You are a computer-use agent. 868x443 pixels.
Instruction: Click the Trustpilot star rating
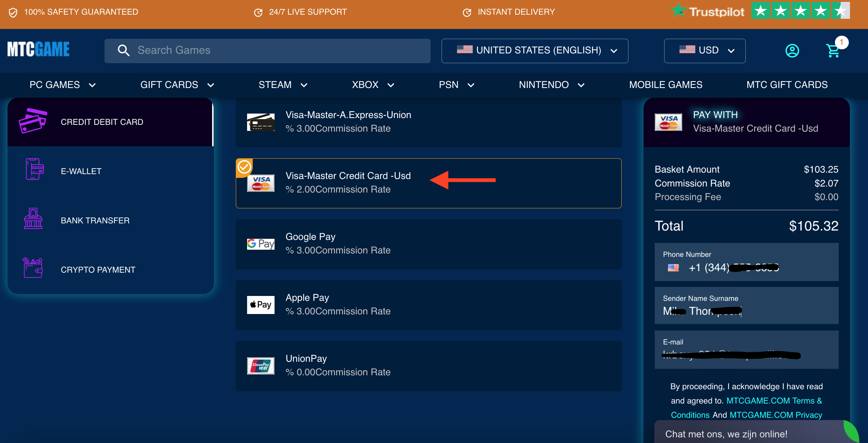(800, 11)
